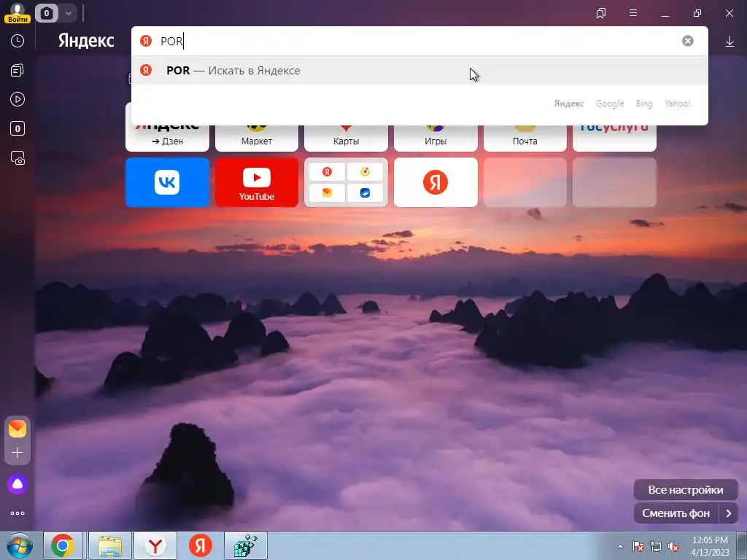Screen dimensions: 747x560
Task: Click Все настройки button
Action: click(x=686, y=489)
